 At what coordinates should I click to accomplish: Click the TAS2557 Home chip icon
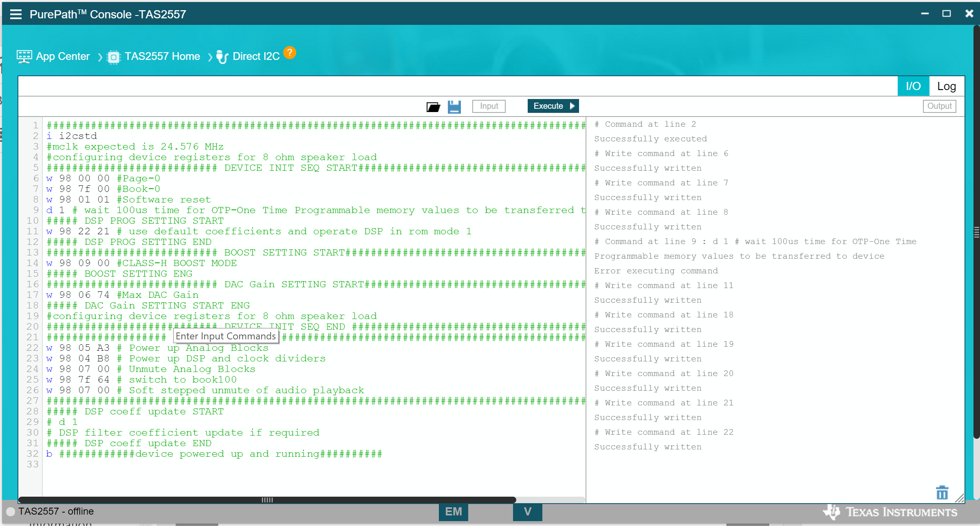tap(114, 57)
